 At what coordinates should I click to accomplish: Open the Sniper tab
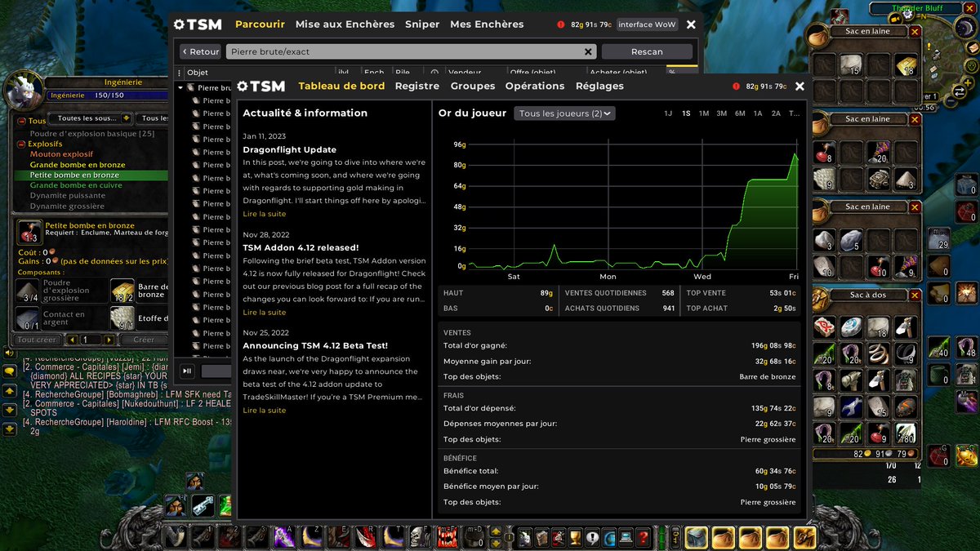[422, 24]
